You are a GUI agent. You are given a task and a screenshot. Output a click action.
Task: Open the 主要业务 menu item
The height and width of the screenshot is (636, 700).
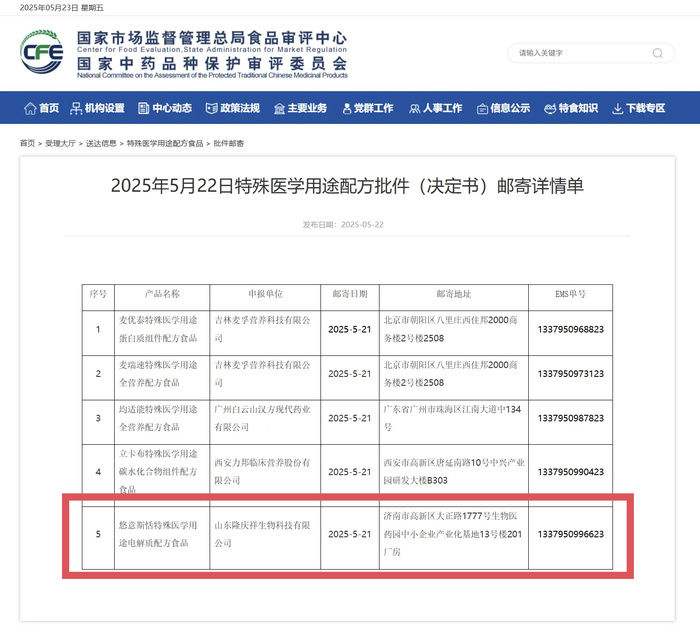click(x=307, y=108)
